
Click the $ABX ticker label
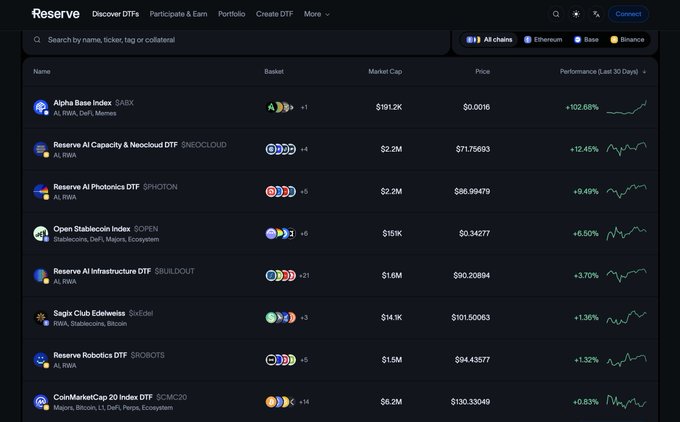pos(124,103)
